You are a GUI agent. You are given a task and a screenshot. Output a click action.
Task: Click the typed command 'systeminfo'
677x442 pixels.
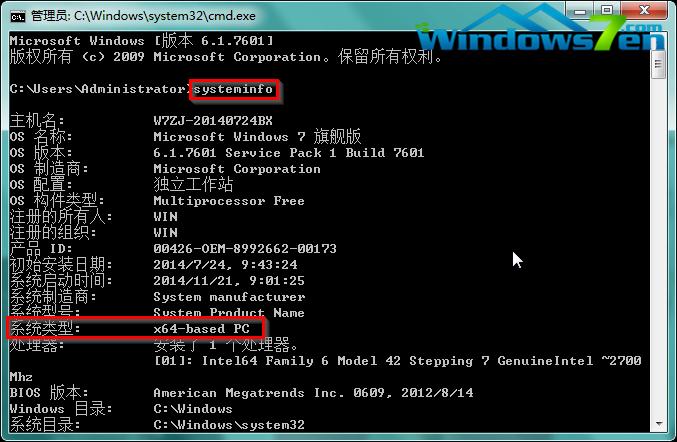coord(233,89)
